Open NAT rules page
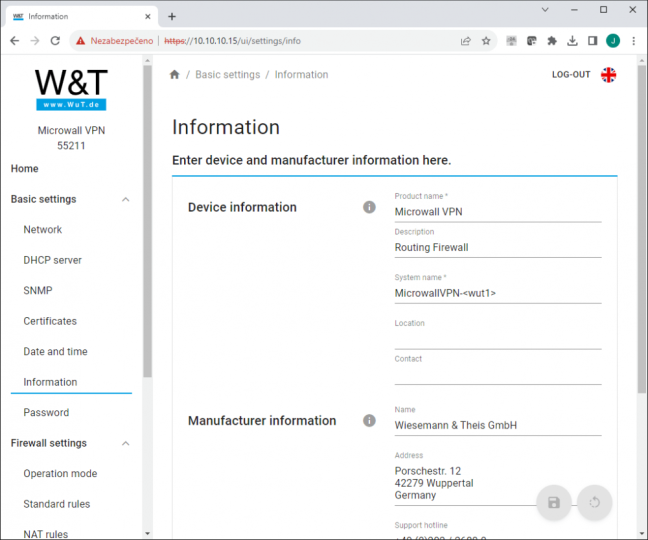This screenshot has height=540, width=648. tap(45, 534)
